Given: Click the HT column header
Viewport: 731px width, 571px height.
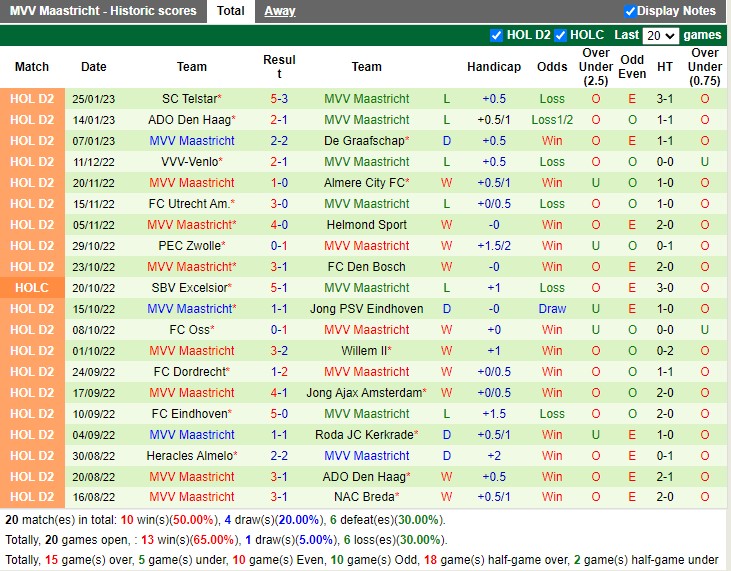Looking at the screenshot, I should pyautogui.click(x=665, y=67).
